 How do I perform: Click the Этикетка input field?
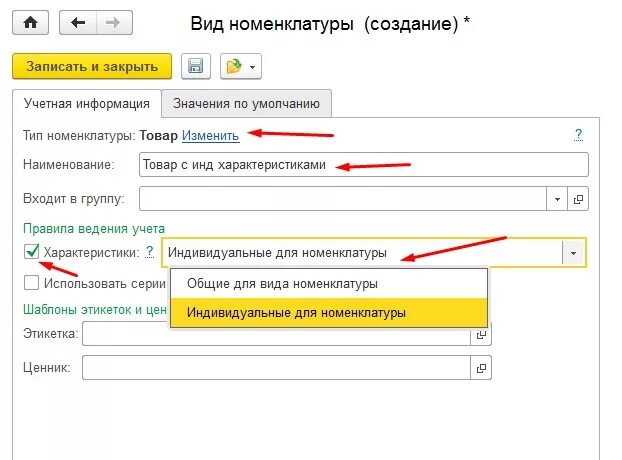tap(276, 334)
